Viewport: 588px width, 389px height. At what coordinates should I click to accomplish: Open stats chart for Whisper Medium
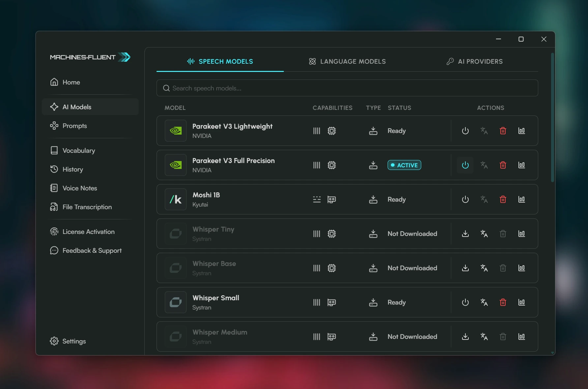tap(521, 337)
